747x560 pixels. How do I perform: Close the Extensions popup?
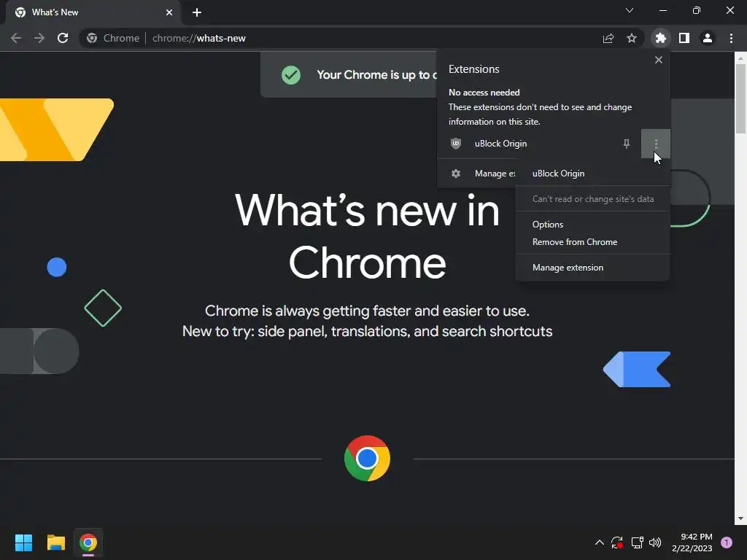tap(659, 60)
